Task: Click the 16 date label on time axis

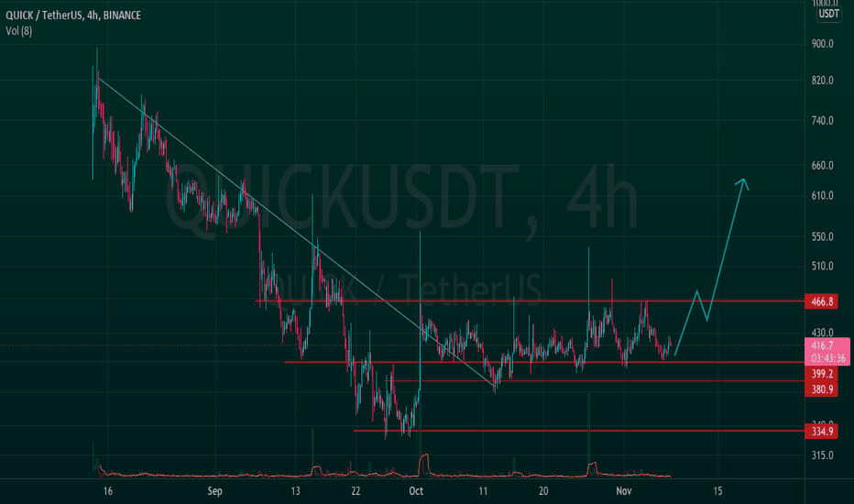Action: pos(108,491)
